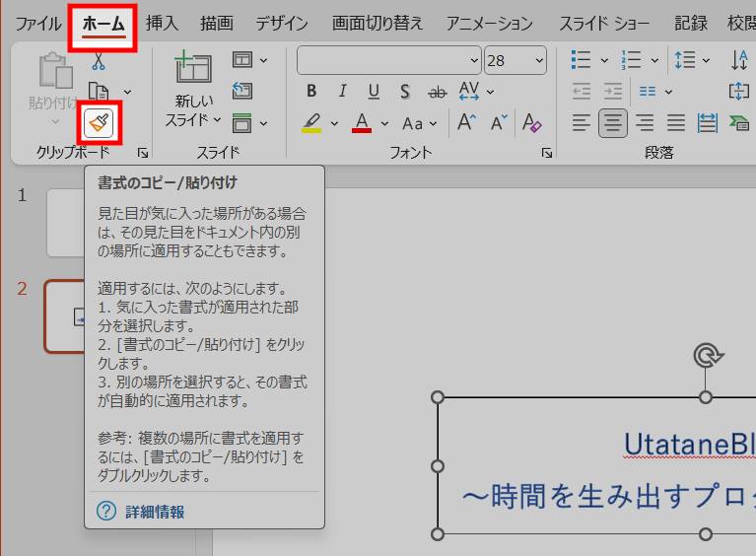Open the slide Layout dropdown arrow
The width and height of the screenshot is (756, 556).
[263, 60]
